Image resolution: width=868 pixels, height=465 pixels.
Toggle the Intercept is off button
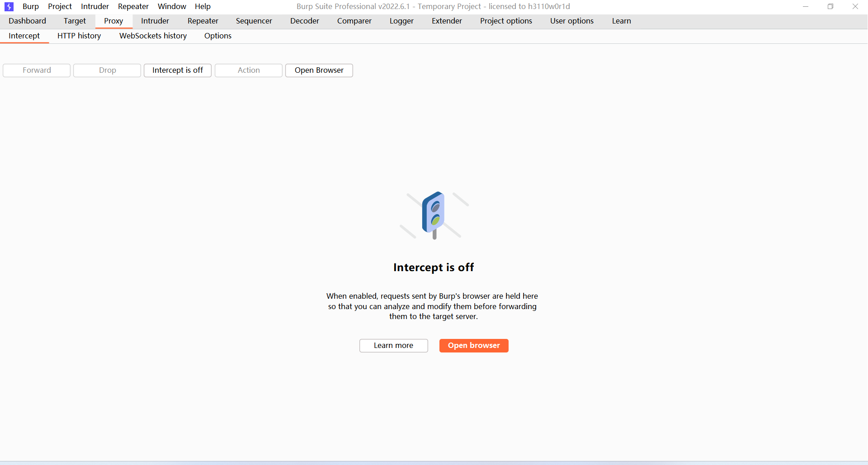(x=178, y=70)
